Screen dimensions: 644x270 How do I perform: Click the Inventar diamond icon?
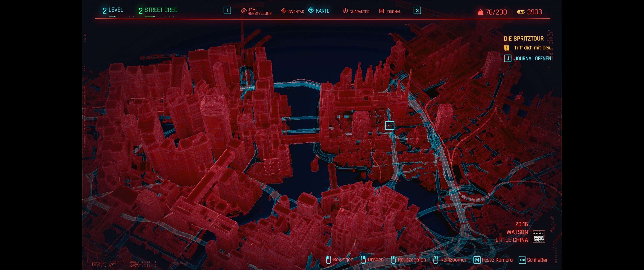coord(283,11)
